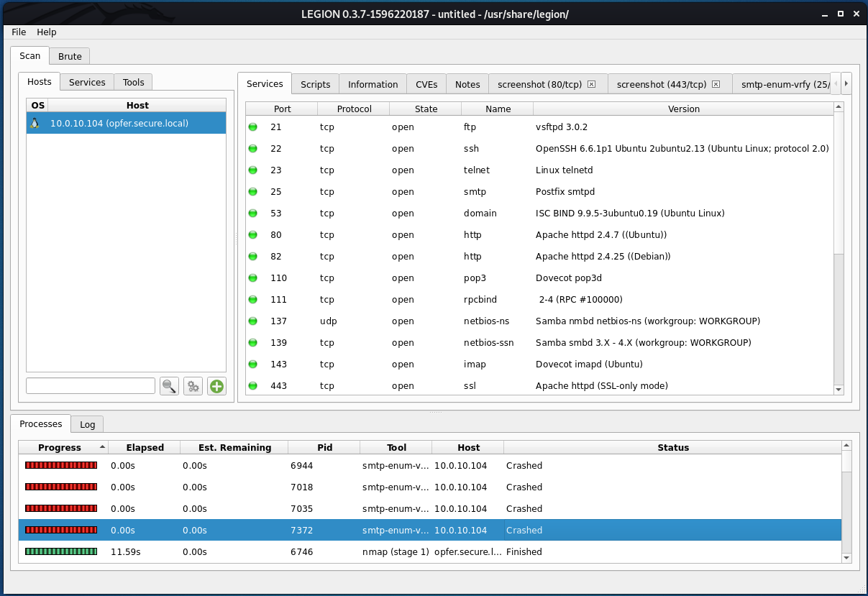Open the File menu
868x596 pixels.
click(19, 32)
